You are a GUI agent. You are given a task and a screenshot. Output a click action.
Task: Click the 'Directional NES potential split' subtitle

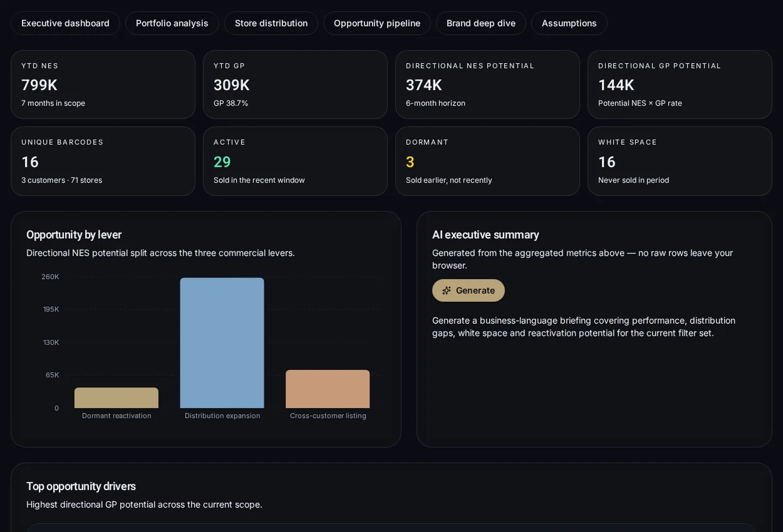pyautogui.click(x=161, y=253)
